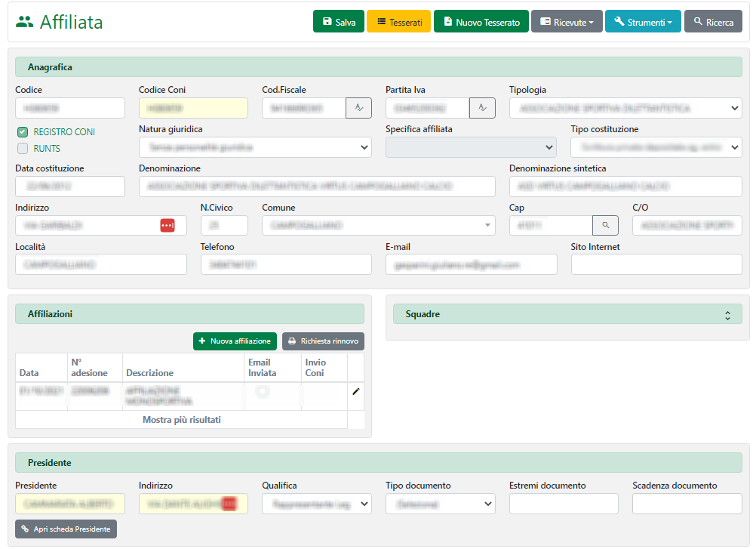Click the verify icon next to Partita Iva
Viewport: 756px width, 549px height.
(x=482, y=108)
